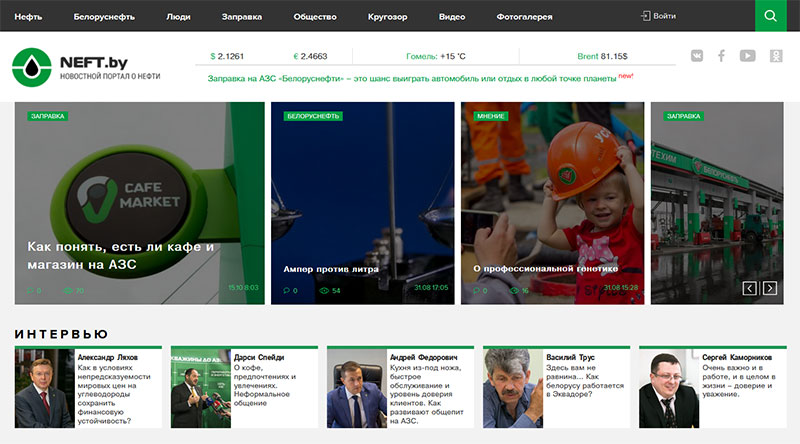Click the euro rate 2.4663
Image resolution: width=800 pixels, height=444 pixels.
point(310,56)
